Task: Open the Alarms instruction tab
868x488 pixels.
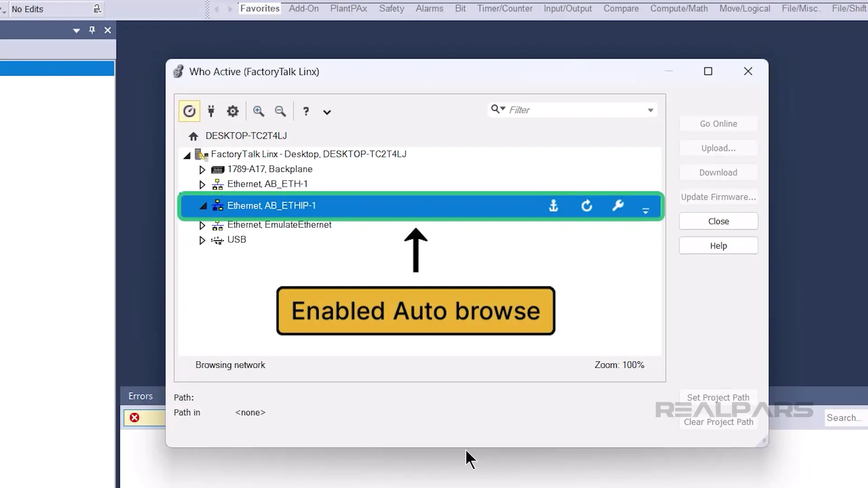Action: tap(429, 9)
